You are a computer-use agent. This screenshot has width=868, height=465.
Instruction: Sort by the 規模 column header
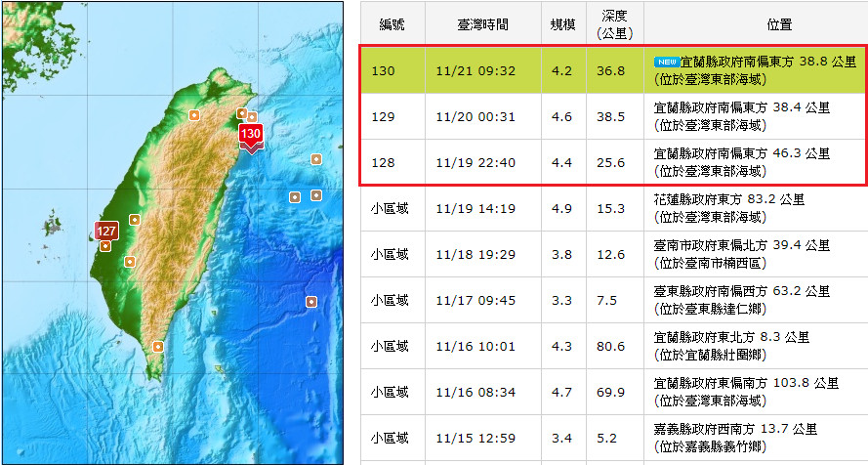pyautogui.click(x=562, y=23)
